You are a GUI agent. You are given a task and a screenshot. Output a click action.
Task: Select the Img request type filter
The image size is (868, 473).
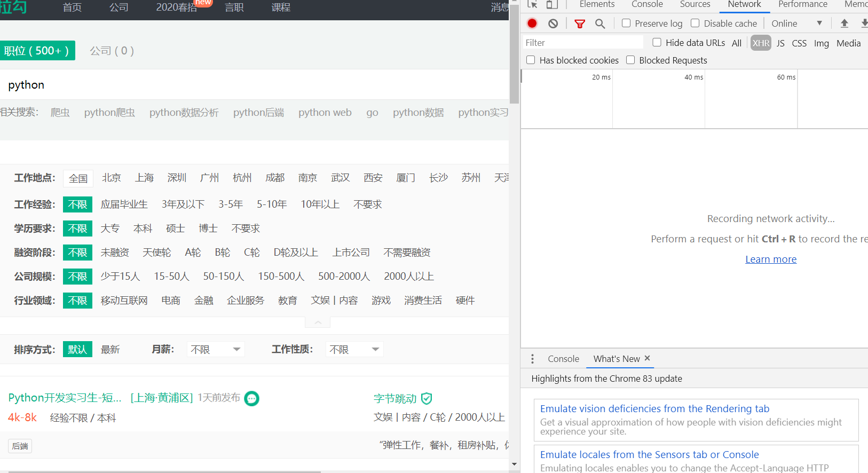(821, 43)
